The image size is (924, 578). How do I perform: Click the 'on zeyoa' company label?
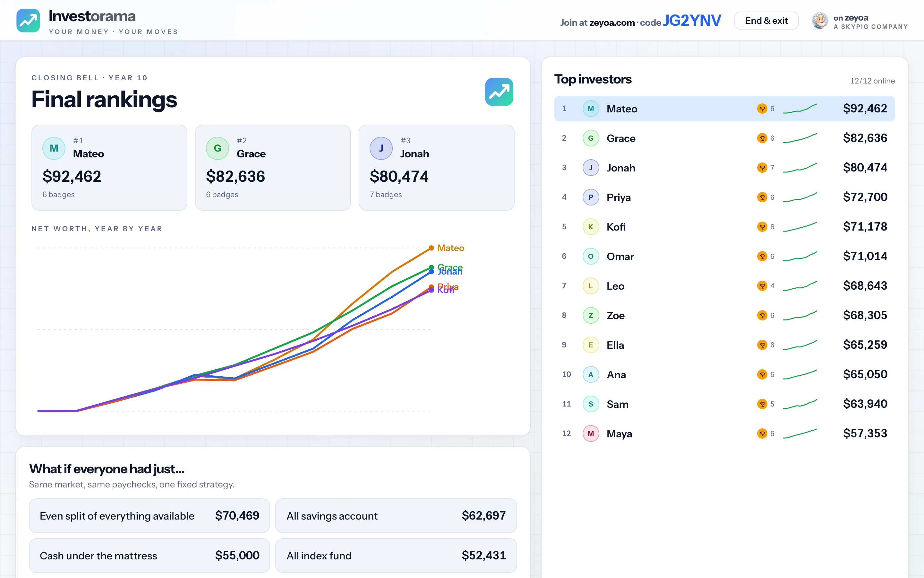click(x=851, y=18)
